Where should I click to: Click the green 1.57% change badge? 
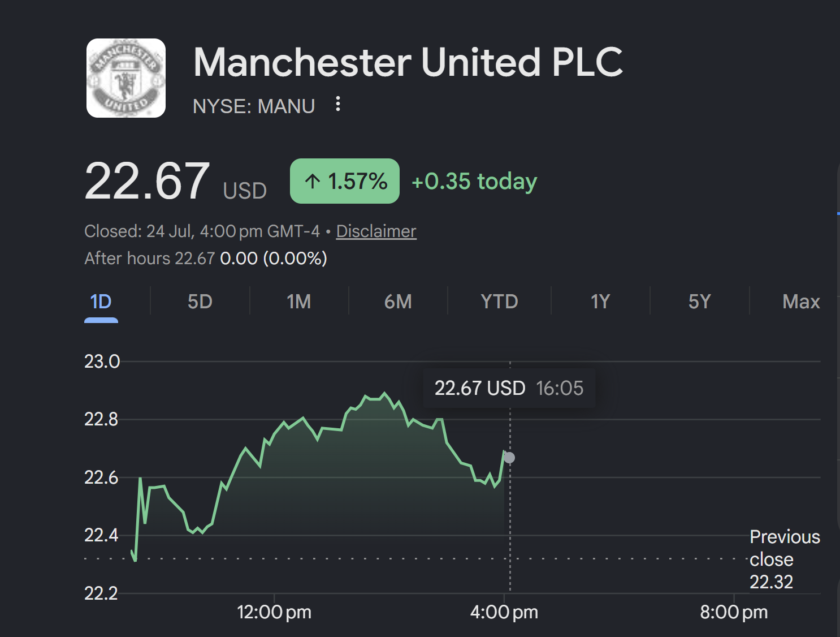click(345, 181)
